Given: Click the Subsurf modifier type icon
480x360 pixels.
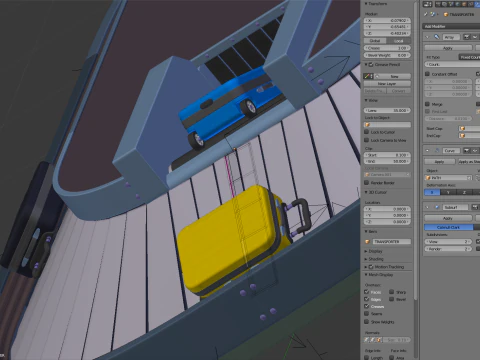Looking at the screenshot, I should coord(436,207).
